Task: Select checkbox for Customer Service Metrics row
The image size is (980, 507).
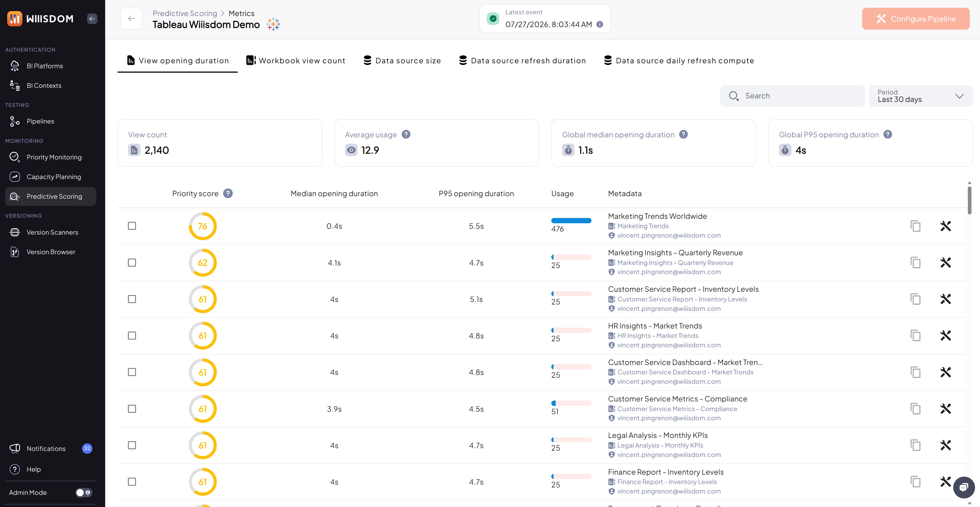Action: (x=132, y=409)
